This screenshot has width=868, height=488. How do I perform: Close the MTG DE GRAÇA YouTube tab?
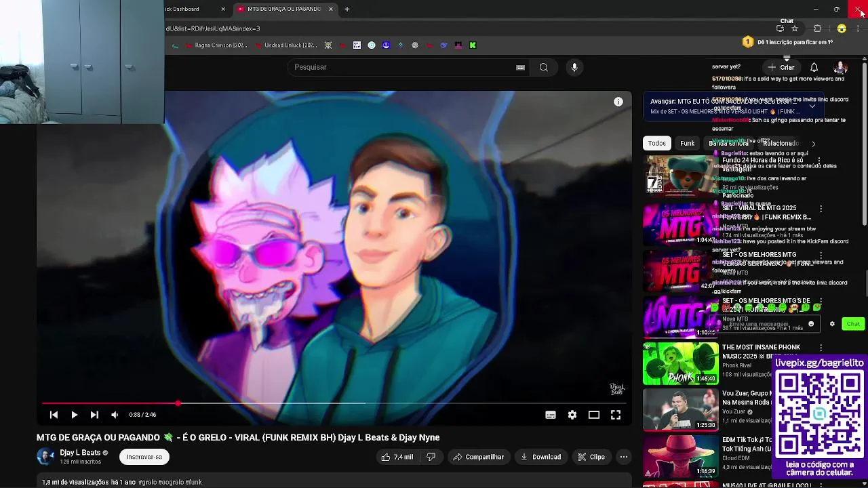point(331,9)
